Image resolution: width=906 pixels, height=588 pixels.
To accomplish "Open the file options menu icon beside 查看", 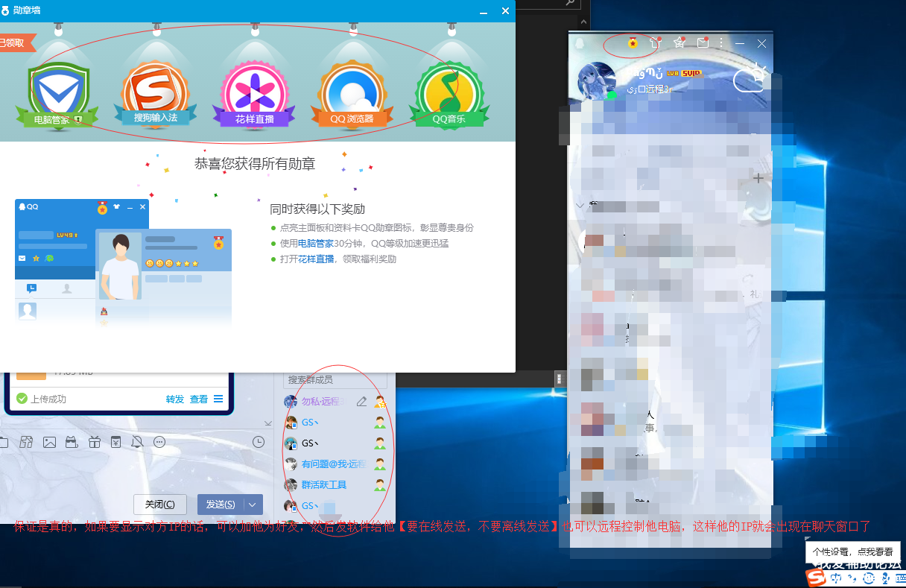I will [x=218, y=399].
